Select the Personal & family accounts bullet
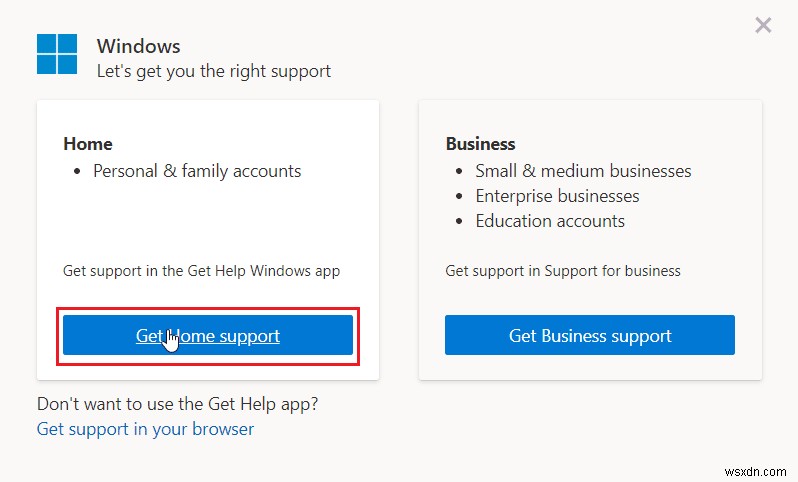The image size is (798, 482). coord(197,171)
